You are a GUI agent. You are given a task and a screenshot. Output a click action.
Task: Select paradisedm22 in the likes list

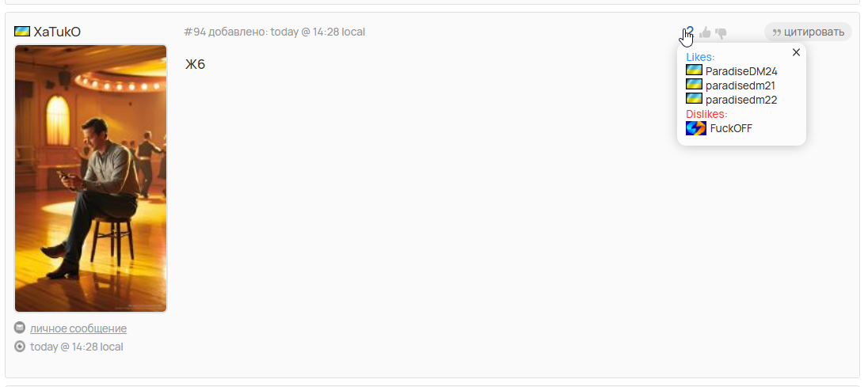coord(741,100)
